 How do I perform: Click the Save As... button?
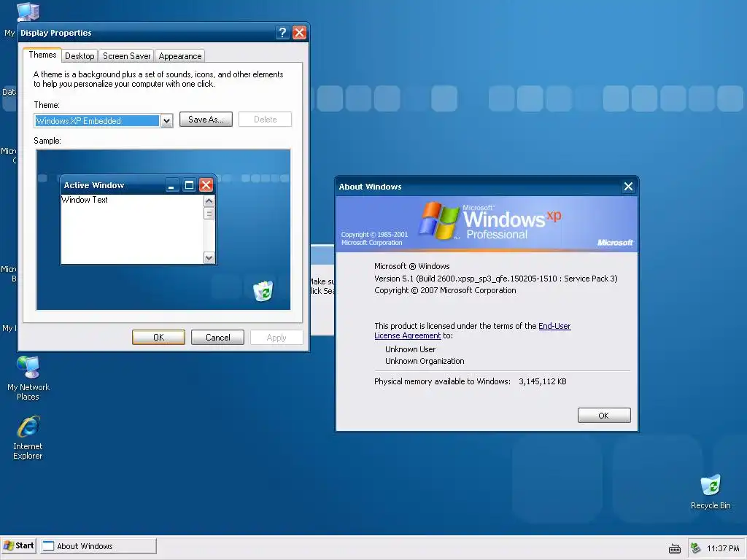coord(206,120)
